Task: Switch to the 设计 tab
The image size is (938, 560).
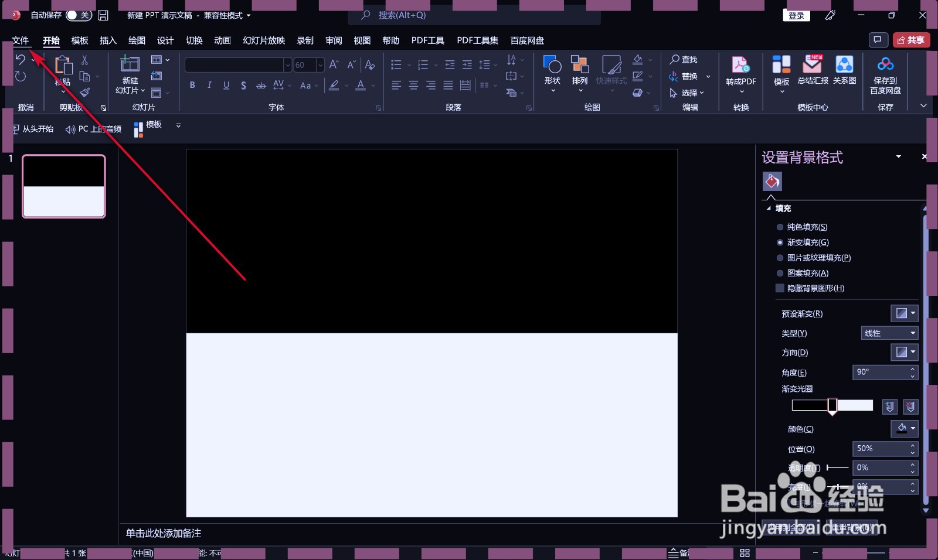Action: click(165, 40)
